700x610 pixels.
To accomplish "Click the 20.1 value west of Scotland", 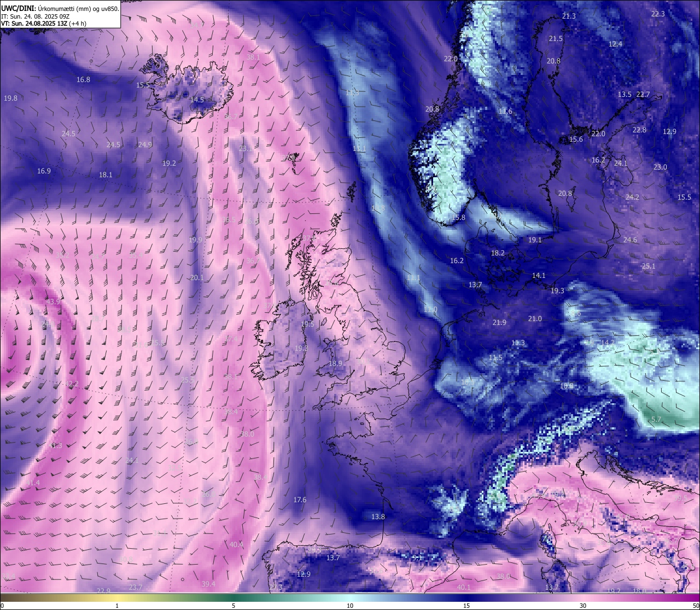I will pyautogui.click(x=197, y=277).
